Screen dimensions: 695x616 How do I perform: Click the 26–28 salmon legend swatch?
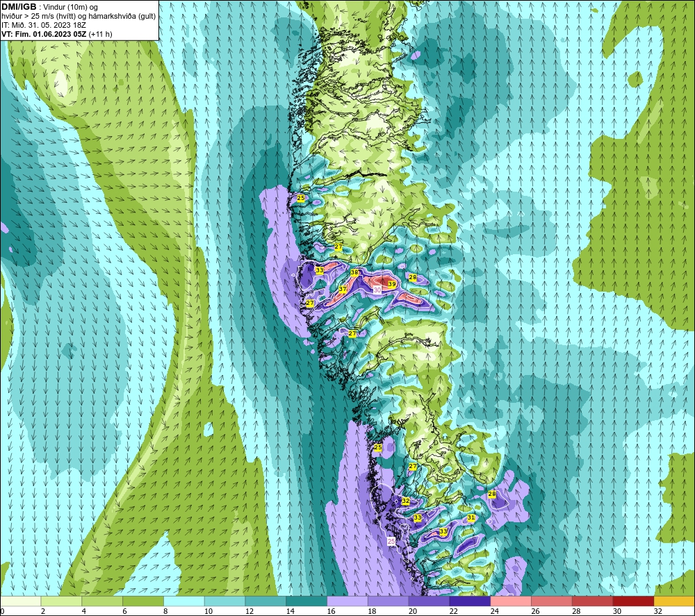coord(552,601)
